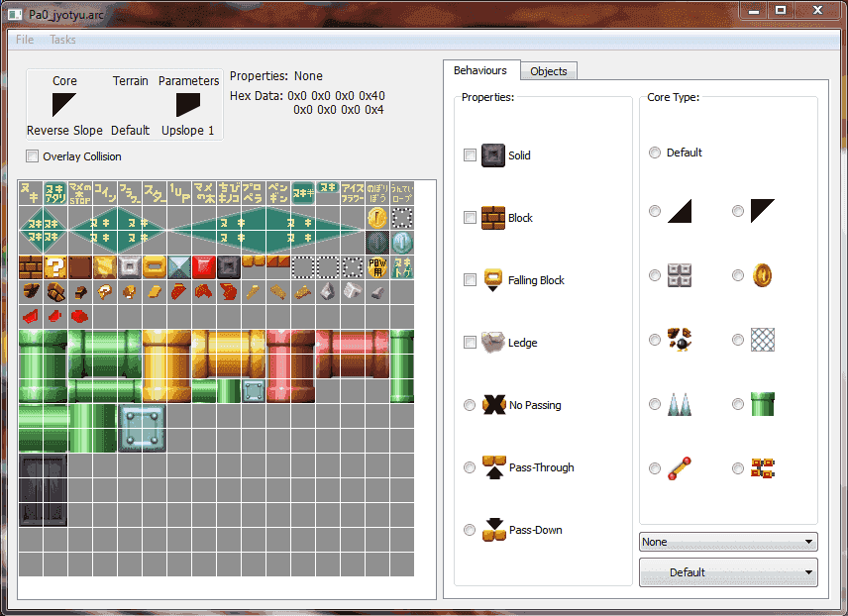
Task: Select the question mark block tile
Action: pos(55,266)
